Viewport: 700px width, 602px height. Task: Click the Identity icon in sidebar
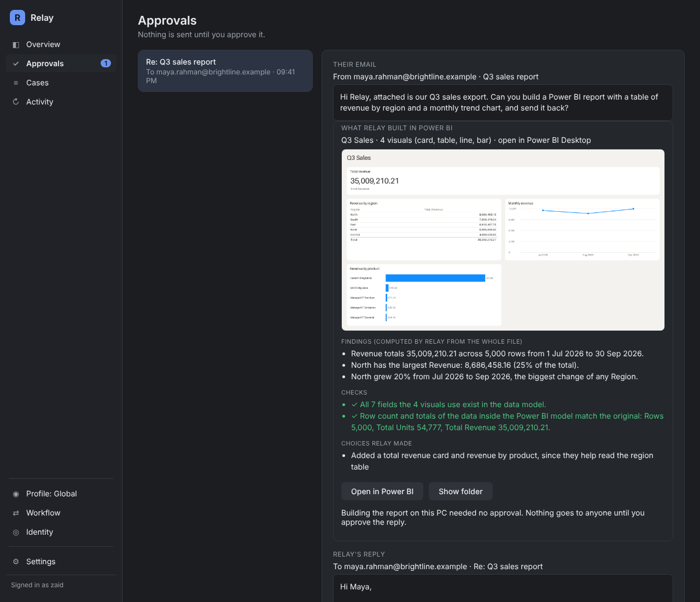pyautogui.click(x=16, y=532)
